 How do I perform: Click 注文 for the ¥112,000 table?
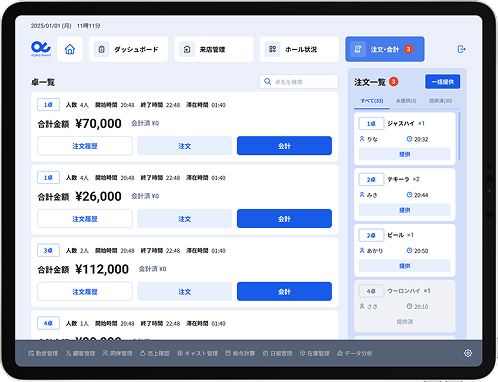pyautogui.click(x=184, y=292)
